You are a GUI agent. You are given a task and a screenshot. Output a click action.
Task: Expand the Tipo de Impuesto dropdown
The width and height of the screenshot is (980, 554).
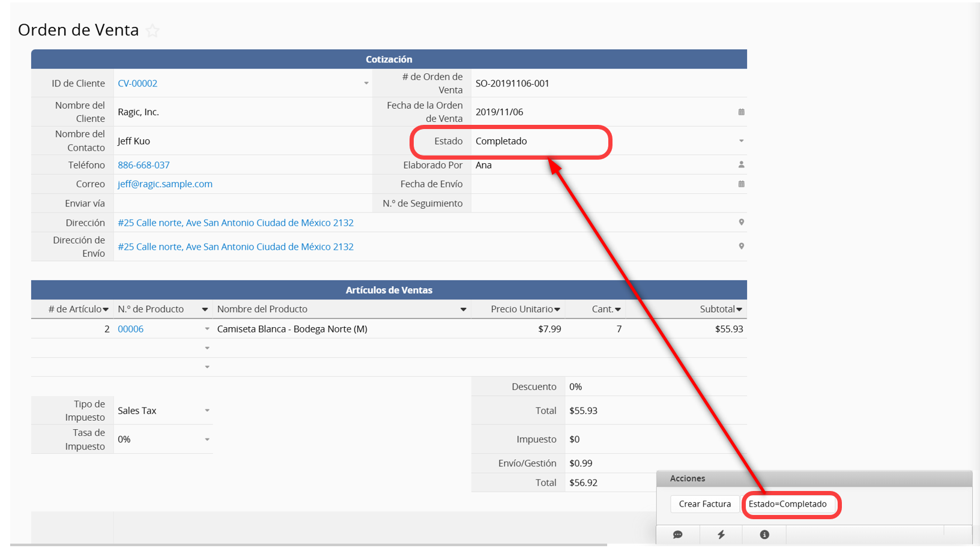[x=207, y=411]
